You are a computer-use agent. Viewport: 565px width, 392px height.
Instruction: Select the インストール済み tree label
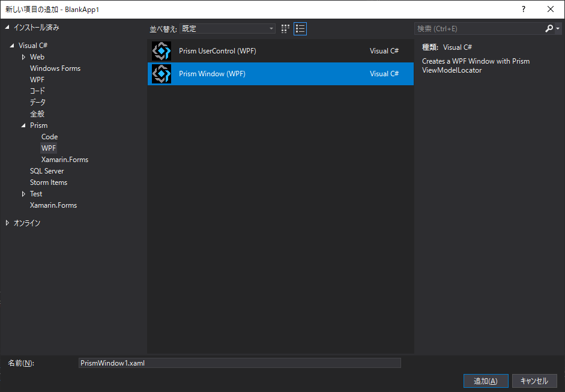click(x=37, y=28)
